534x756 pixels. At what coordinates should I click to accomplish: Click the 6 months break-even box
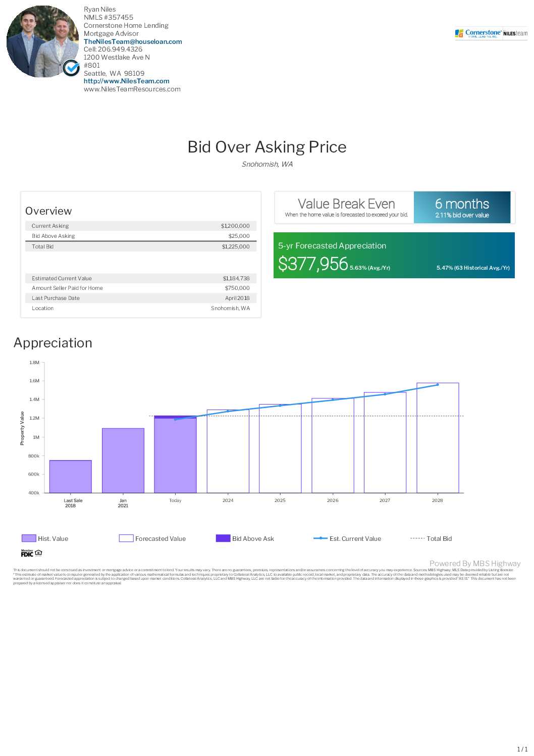tap(462, 208)
